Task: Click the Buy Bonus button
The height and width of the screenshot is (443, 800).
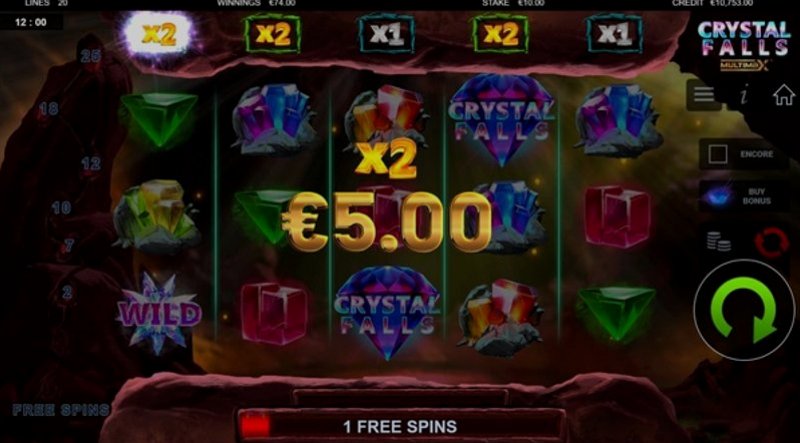Action: click(x=744, y=196)
